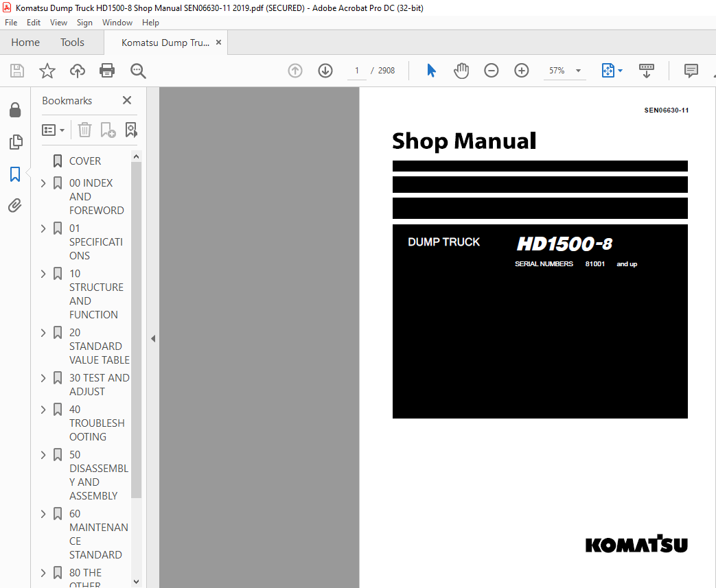Image resolution: width=716 pixels, height=588 pixels.
Task: Close the Bookmarks panel
Action: tap(127, 100)
